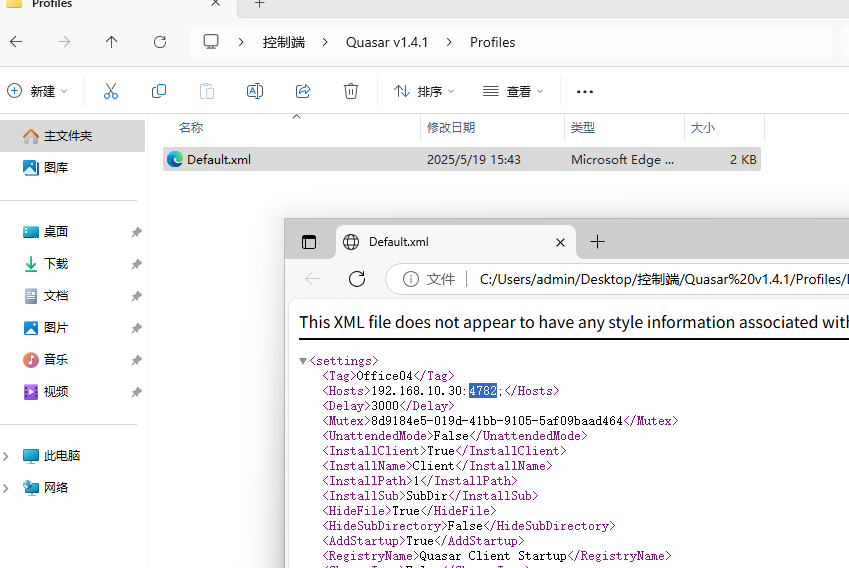Sort by 类型 column header
This screenshot has width=849, height=568.
click(583, 128)
